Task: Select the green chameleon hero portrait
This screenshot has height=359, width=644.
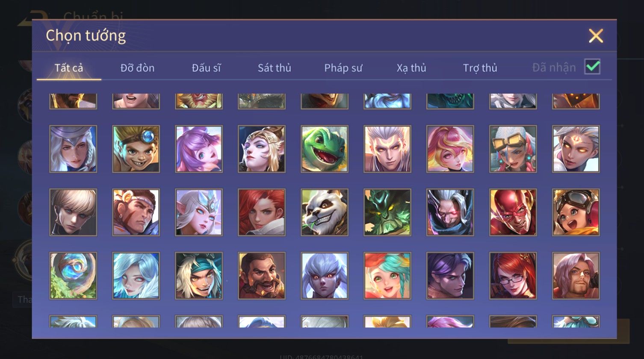Action: [325, 149]
